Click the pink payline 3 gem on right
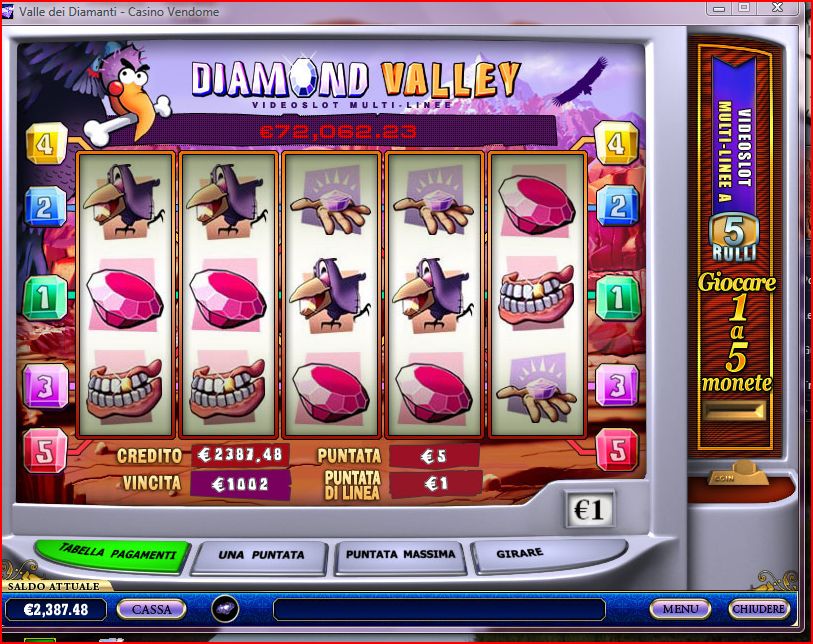The height and width of the screenshot is (644, 813). (616, 385)
